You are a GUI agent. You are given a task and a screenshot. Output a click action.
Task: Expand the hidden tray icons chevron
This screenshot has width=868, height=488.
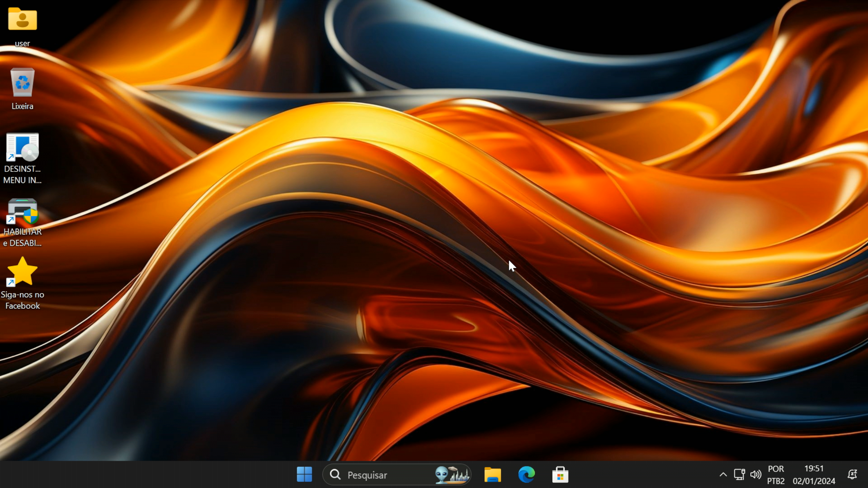723,474
